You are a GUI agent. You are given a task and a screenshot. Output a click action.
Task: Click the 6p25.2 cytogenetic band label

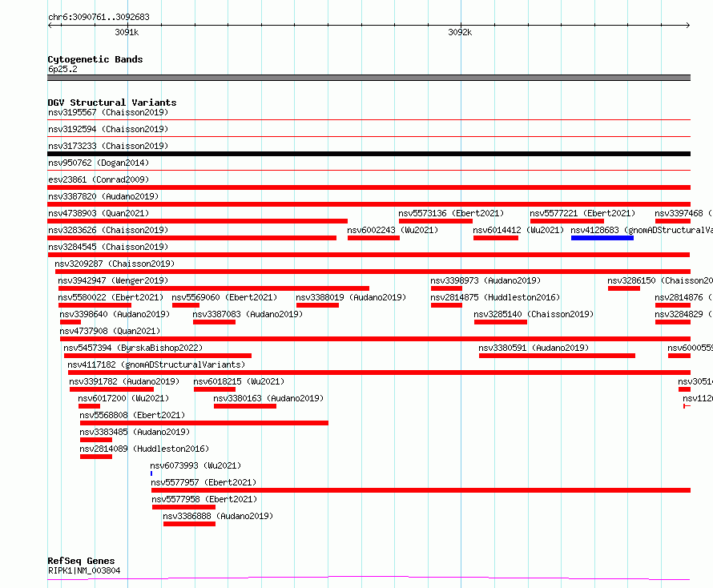point(62,69)
